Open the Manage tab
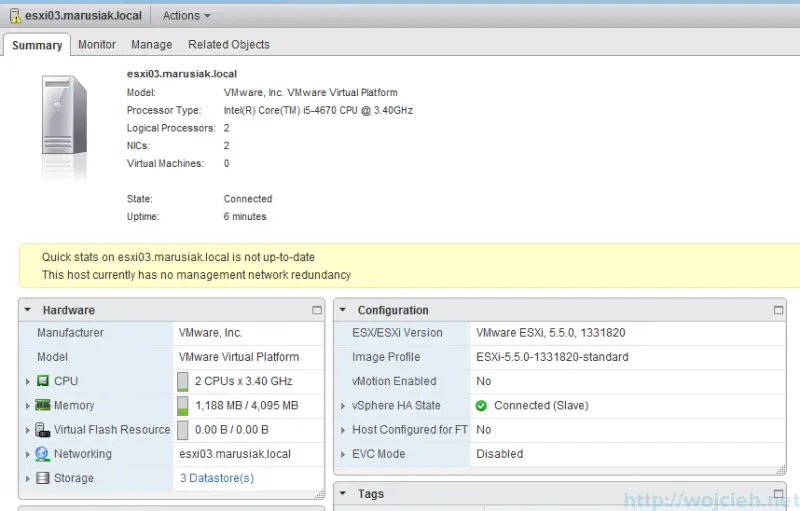Viewport: 800px width, 511px height. point(152,44)
